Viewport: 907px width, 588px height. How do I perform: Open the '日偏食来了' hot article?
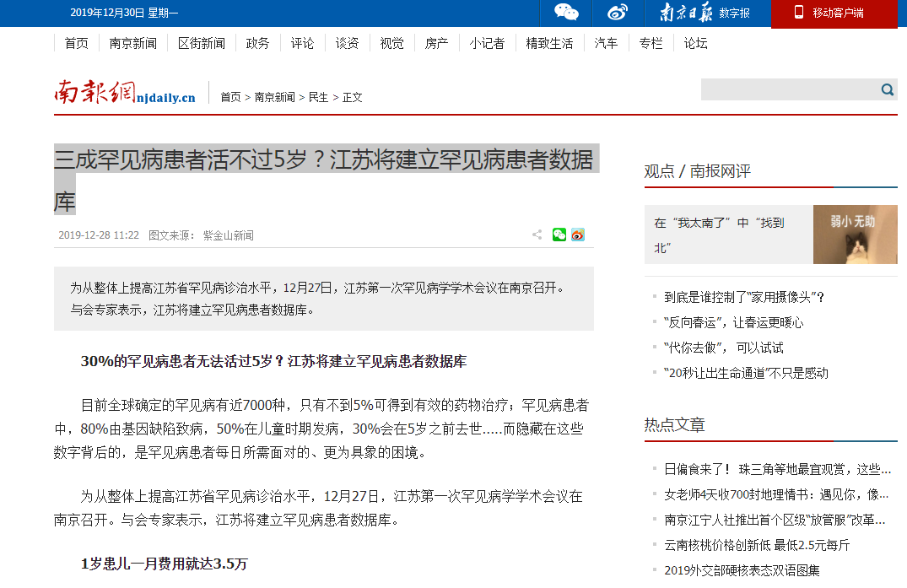click(x=772, y=469)
